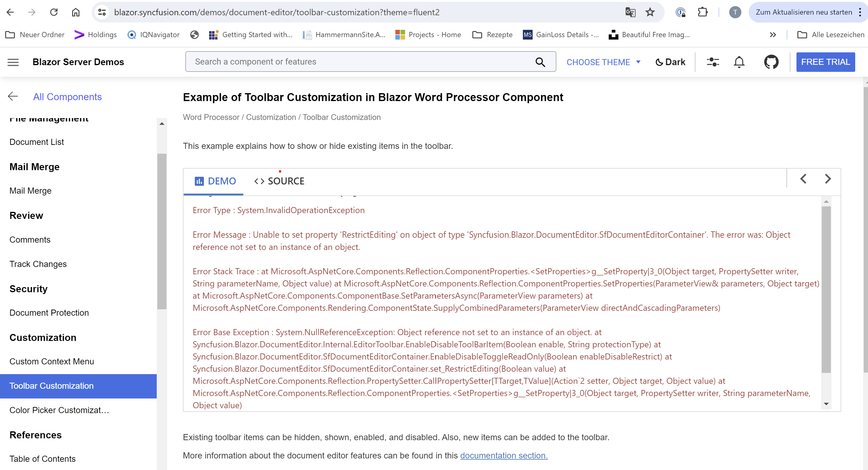
Task: Show more bookmarks with double chevron
Action: pos(773,35)
